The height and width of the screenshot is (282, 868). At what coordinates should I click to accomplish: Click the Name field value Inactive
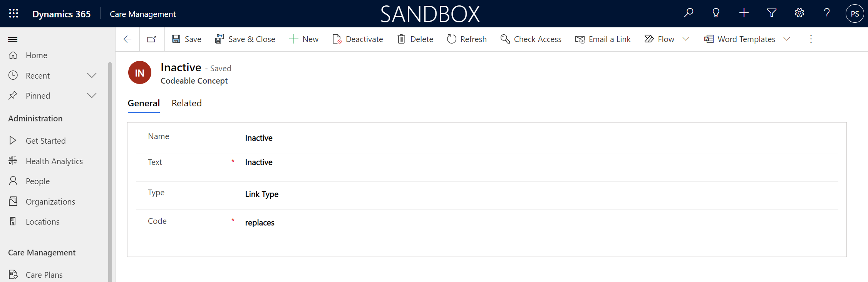[x=259, y=138]
